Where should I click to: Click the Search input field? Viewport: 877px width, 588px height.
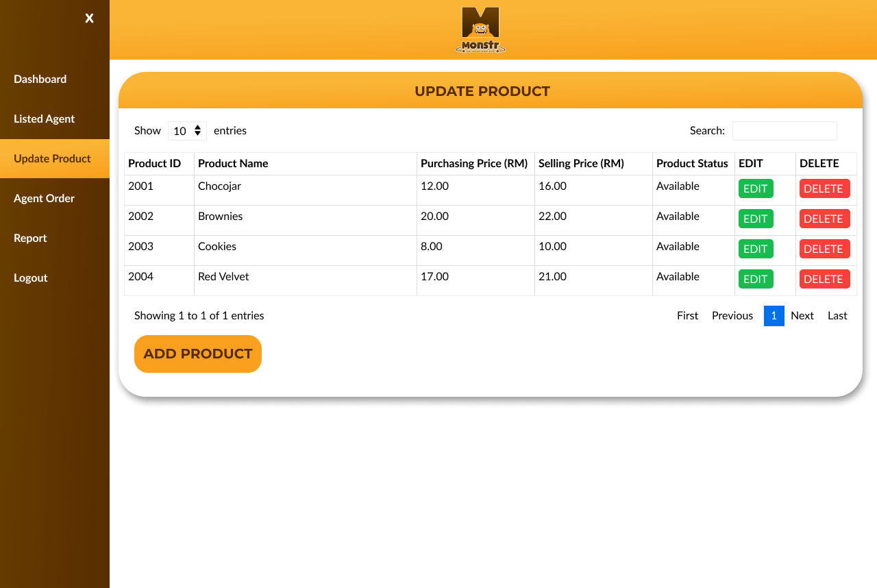coord(785,130)
